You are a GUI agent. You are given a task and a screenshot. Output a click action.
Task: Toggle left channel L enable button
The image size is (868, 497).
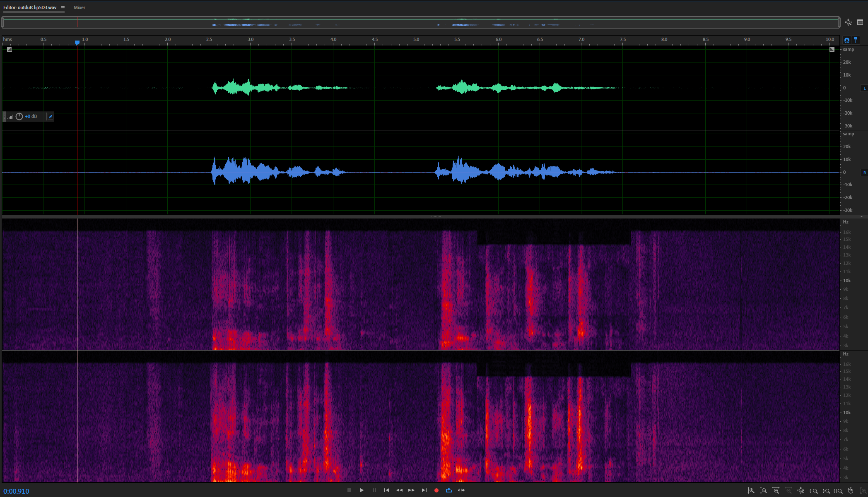click(864, 88)
